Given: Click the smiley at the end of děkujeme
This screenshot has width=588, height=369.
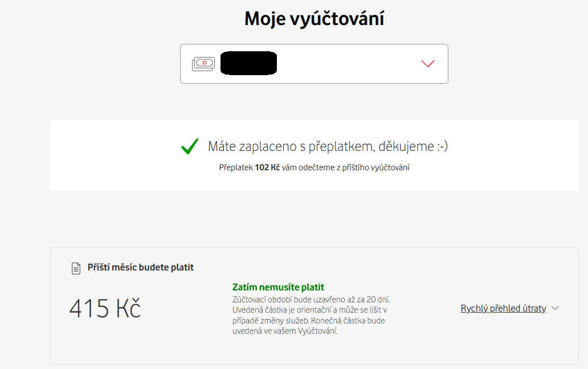Looking at the screenshot, I should 443,146.
